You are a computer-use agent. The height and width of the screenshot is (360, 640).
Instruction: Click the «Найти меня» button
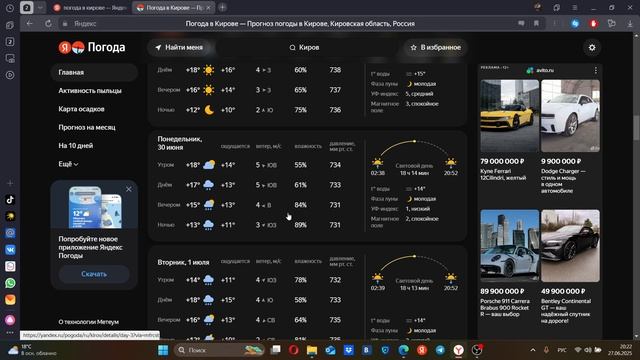pyautogui.click(x=179, y=48)
